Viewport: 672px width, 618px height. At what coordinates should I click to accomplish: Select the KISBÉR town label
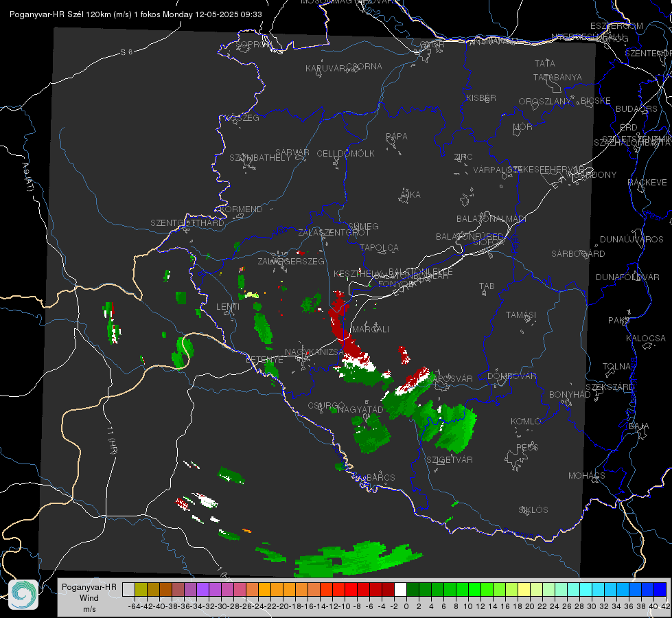pyautogui.click(x=481, y=98)
